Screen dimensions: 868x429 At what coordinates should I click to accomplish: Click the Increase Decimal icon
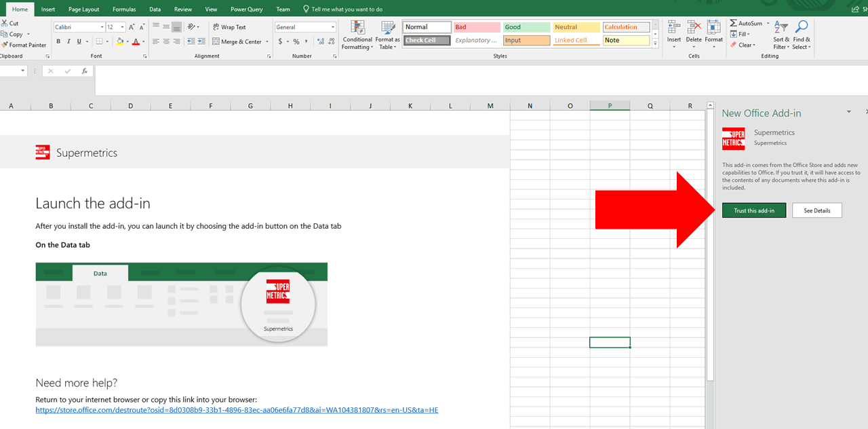319,41
